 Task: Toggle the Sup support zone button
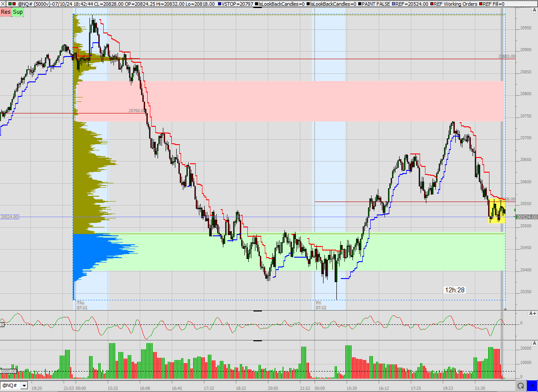click(x=18, y=12)
